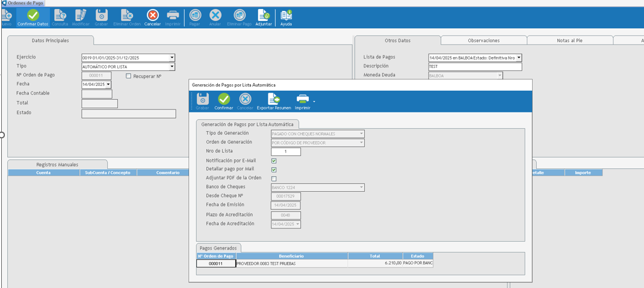The height and width of the screenshot is (288, 644).
Task: Click the Cancelar icon in main toolbar
Action: point(153,17)
